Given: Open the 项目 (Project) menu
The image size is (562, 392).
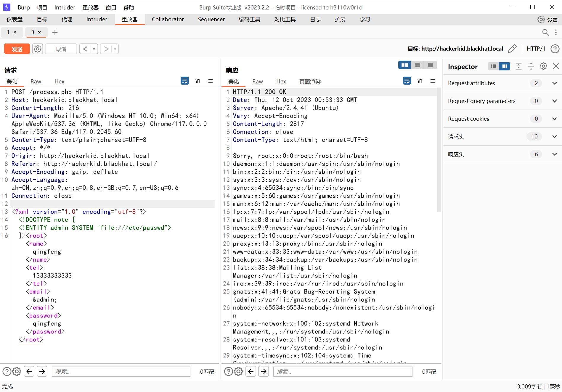Looking at the screenshot, I should (42, 7).
